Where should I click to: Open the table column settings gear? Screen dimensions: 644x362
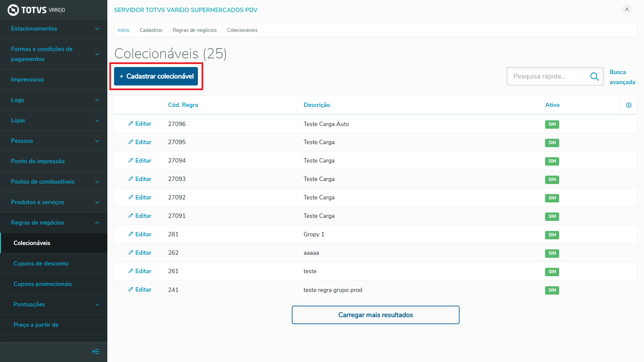[x=629, y=105]
